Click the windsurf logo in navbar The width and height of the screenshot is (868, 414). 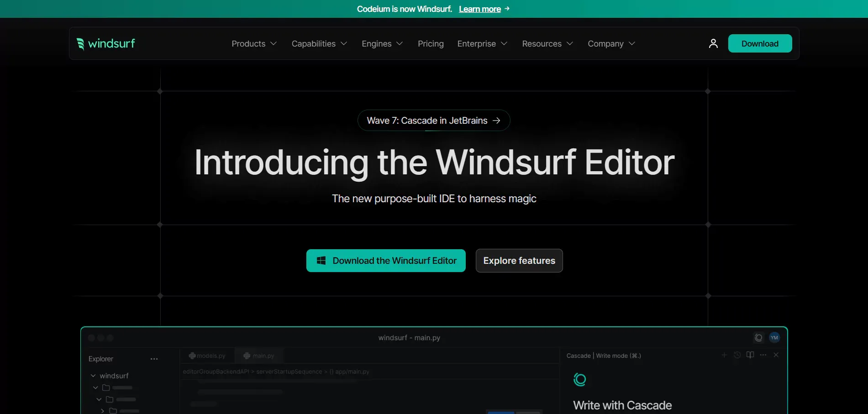tap(106, 43)
